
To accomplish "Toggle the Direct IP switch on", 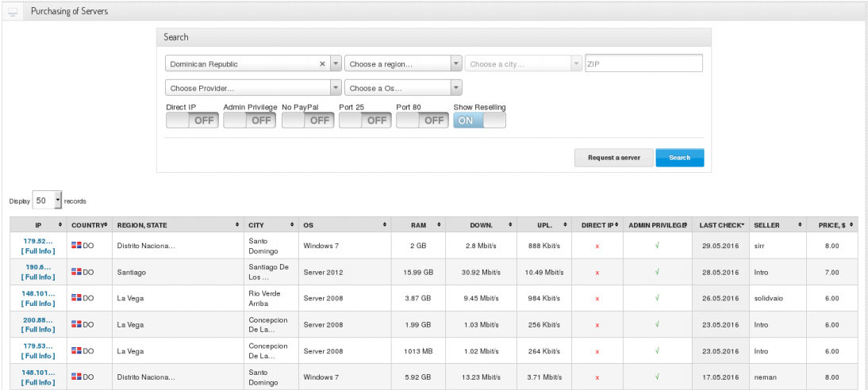I will click(192, 120).
